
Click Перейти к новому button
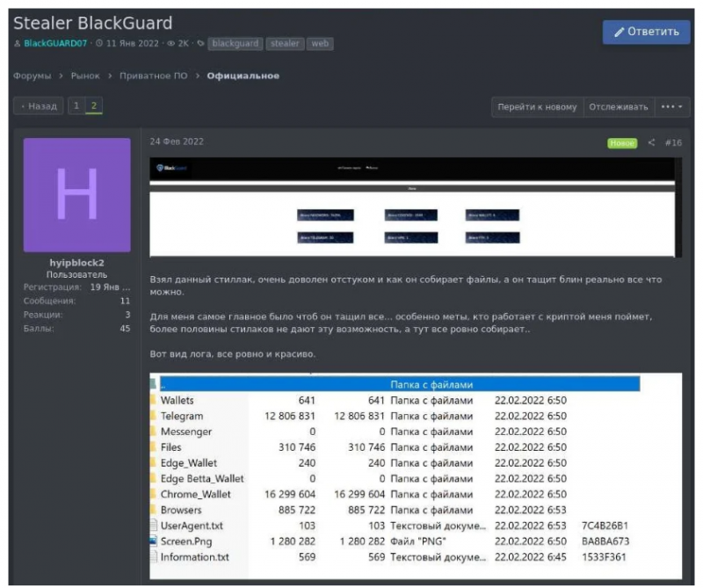click(536, 106)
